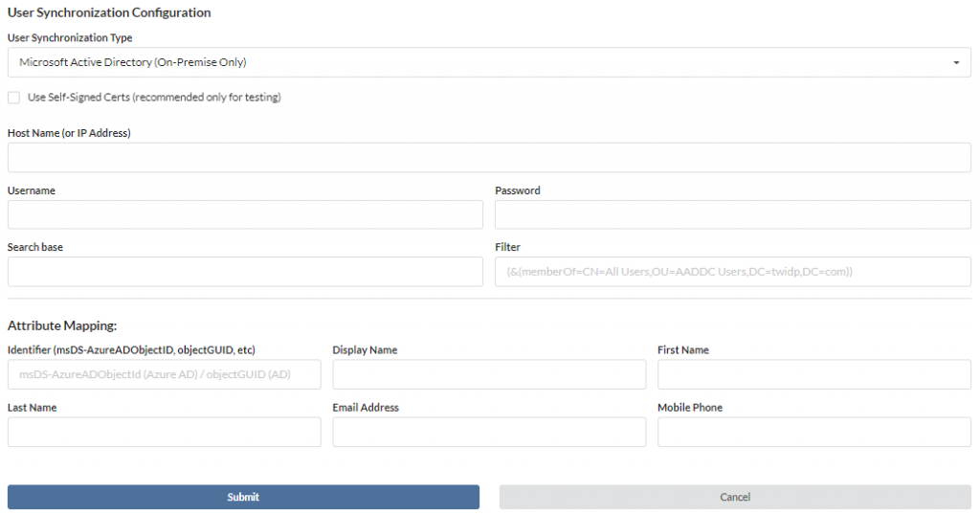Select the Mobile Phone mapping field

pyautogui.click(x=813, y=432)
